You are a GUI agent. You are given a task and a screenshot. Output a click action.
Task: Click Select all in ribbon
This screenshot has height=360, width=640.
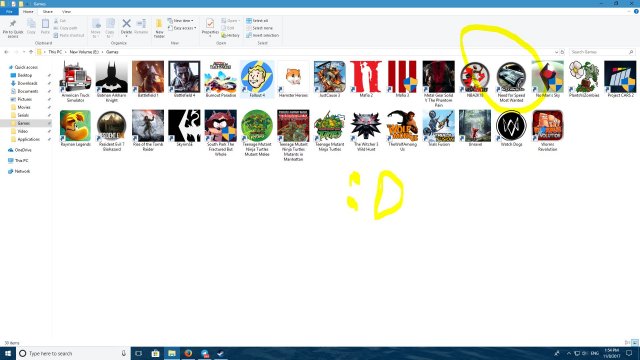coord(257,20)
